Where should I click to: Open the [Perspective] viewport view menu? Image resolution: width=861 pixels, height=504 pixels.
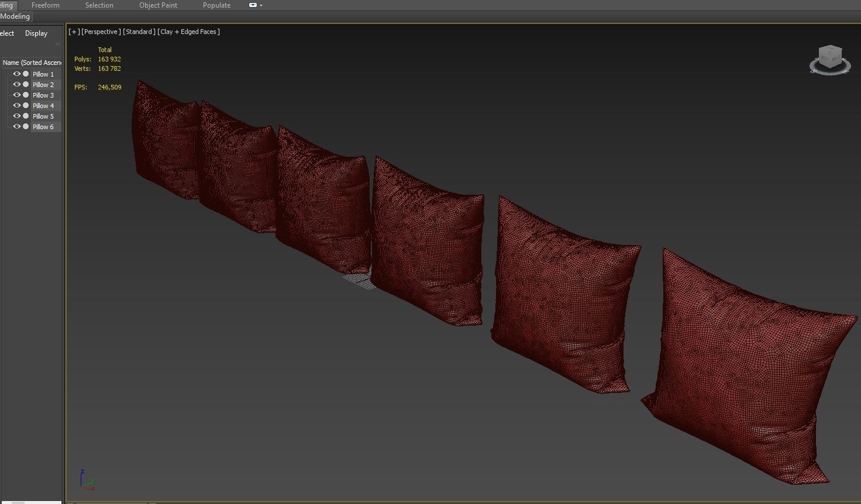click(x=101, y=32)
